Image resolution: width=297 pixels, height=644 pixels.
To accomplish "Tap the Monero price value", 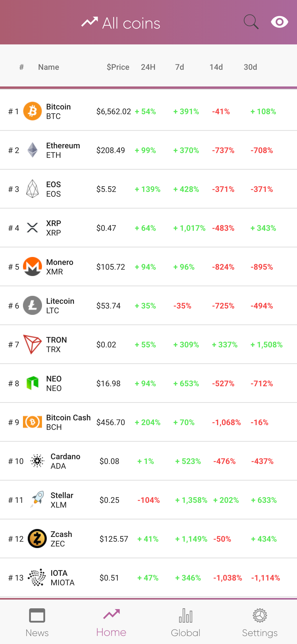I will pos(111,266).
